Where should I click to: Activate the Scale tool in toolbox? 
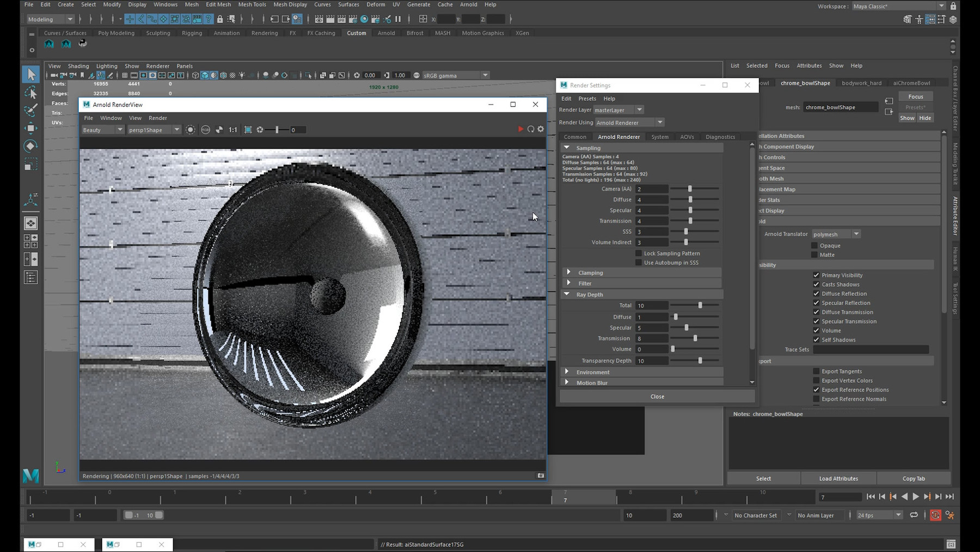(31, 164)
